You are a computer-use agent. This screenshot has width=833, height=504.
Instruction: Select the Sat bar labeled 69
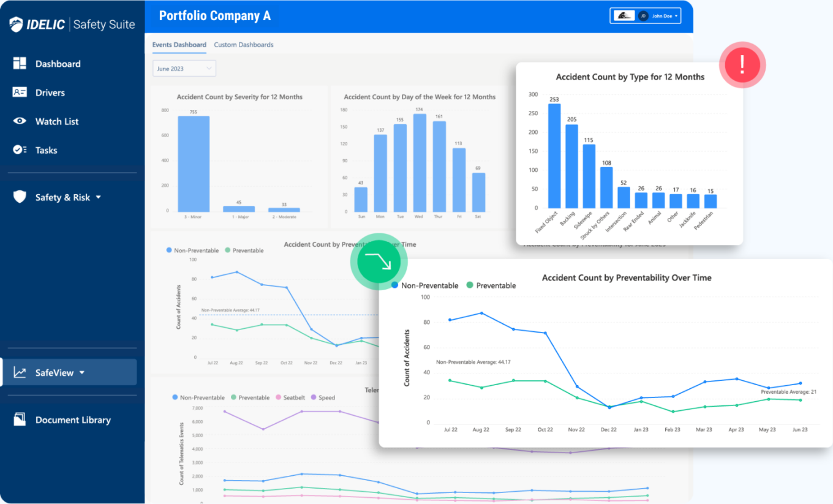click(478, 192)
